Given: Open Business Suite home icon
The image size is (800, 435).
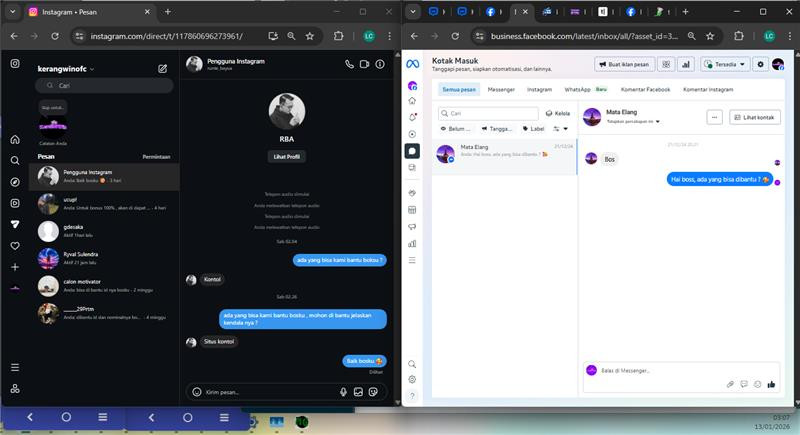Looking at the screenshot, I should coord(412,101).
